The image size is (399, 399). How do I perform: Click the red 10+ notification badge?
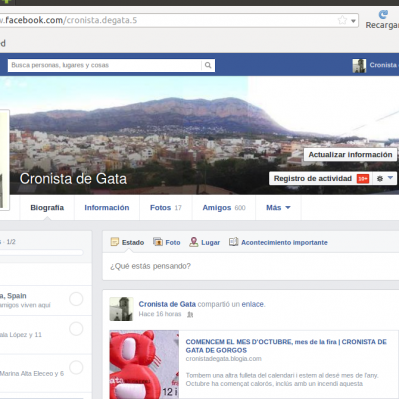coord(363,179)
